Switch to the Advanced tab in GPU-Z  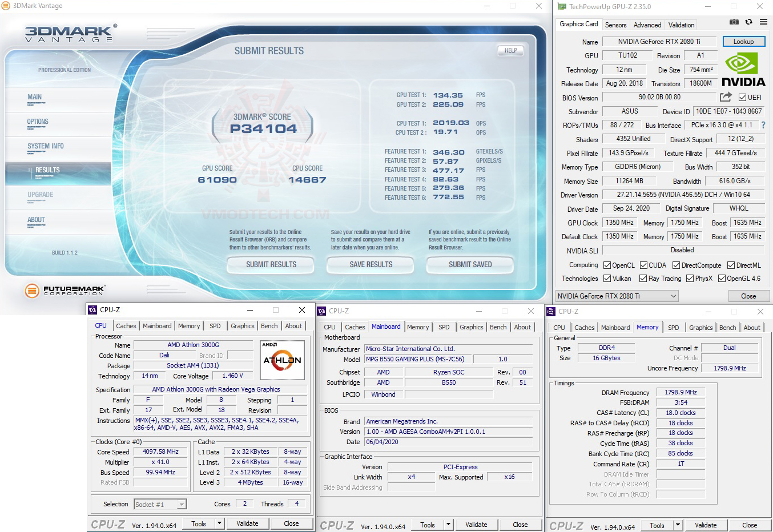click(x=647, y=25)
